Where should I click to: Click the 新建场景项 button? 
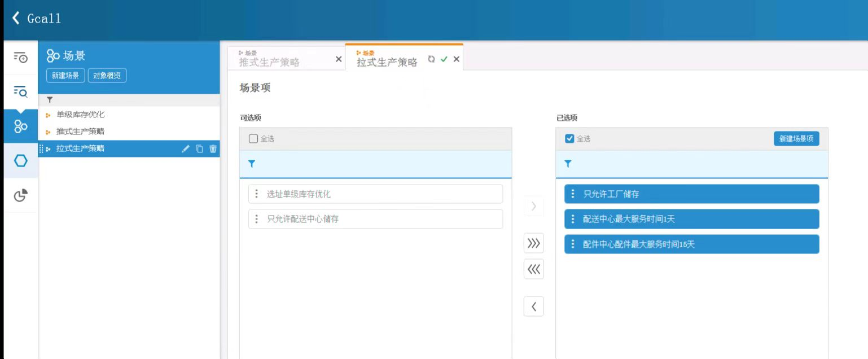point(796,139)
